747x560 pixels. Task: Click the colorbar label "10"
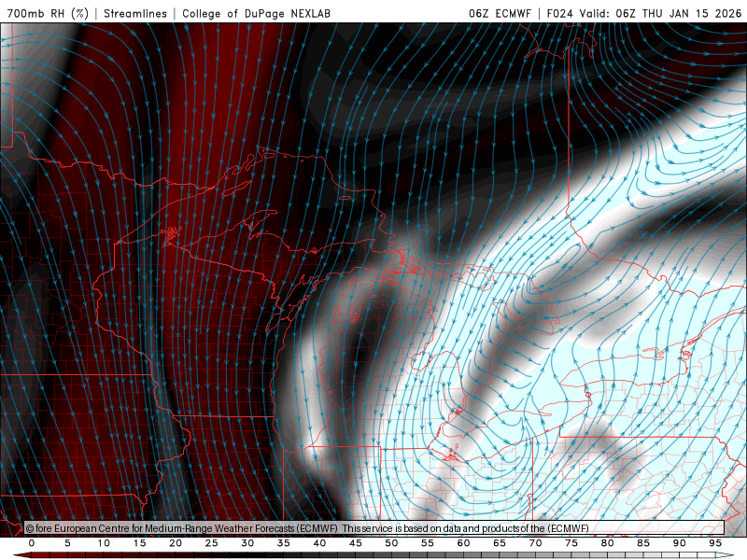click(104, 543)
